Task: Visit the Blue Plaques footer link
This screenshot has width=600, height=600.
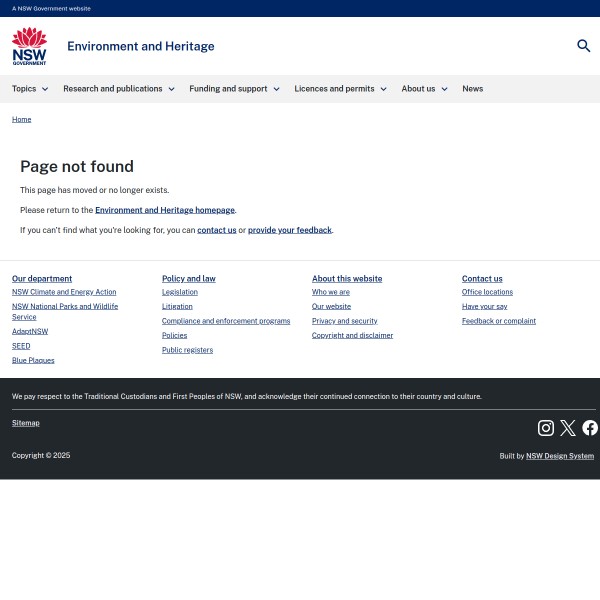Action: coord(33,360)
